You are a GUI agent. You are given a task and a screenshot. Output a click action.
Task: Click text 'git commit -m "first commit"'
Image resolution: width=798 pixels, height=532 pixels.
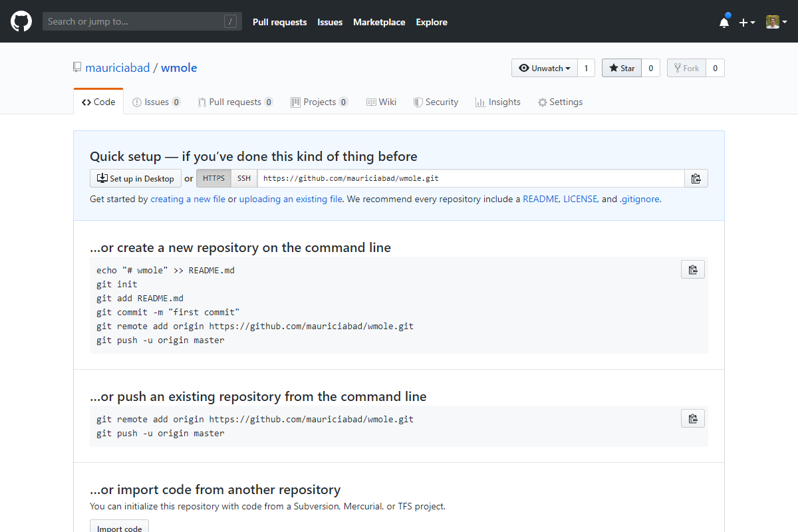(168, 312)
